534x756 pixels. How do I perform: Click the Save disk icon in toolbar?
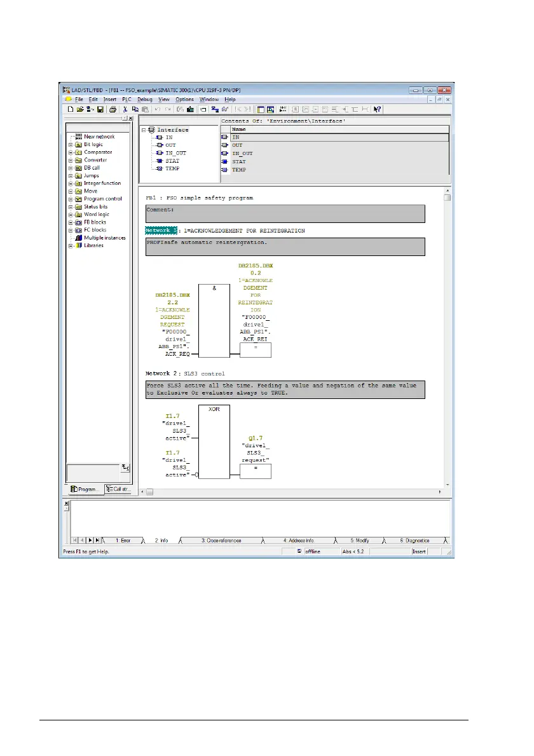click(100, 109)
